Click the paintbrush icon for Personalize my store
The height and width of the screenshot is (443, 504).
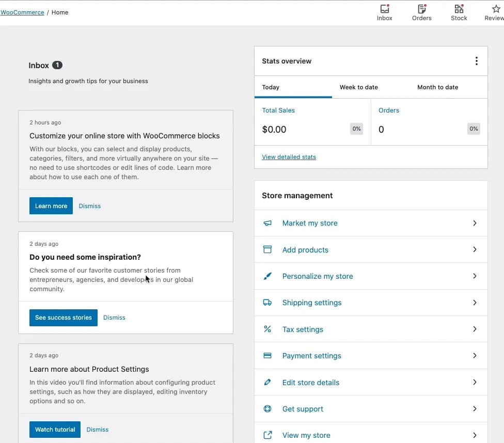point(267,276)
